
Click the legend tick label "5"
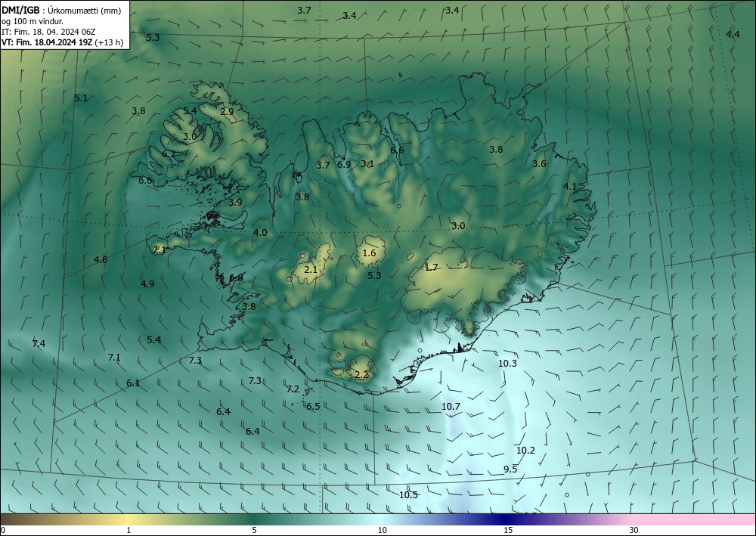click(254, 530)
